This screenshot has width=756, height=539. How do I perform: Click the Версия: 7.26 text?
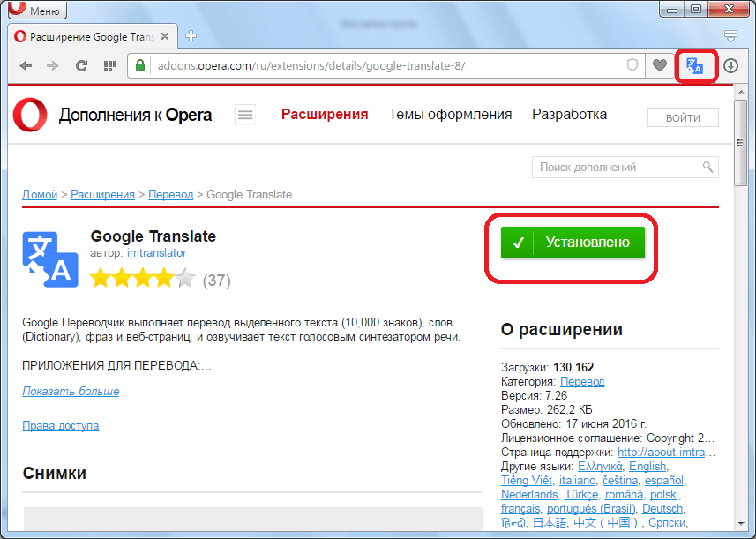[534, 396]
